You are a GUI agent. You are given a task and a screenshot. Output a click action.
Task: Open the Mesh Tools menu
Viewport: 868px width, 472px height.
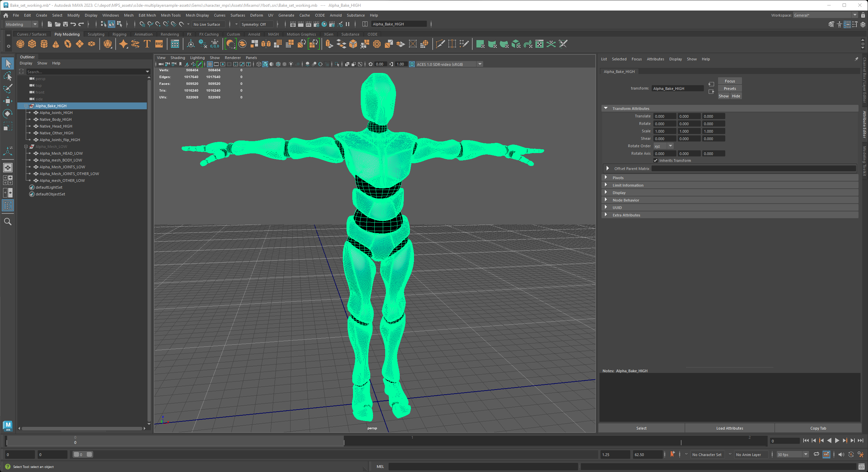point(171,15)
